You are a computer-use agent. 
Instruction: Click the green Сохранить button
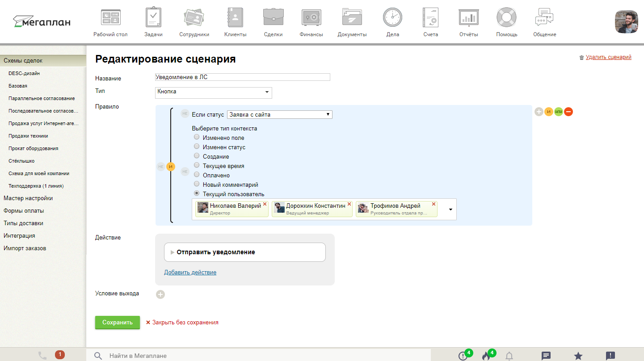tap(118, 322)
